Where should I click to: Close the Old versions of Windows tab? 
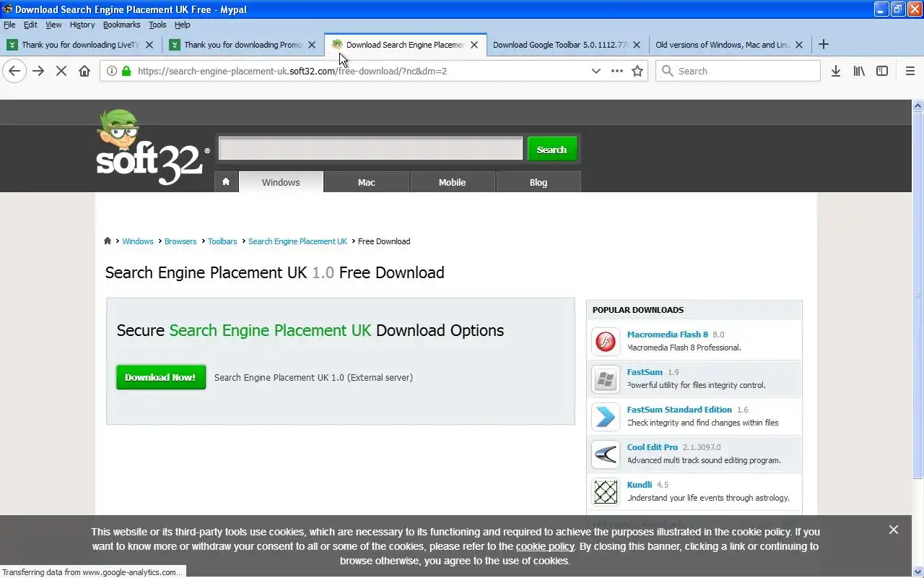coord(799,44)
